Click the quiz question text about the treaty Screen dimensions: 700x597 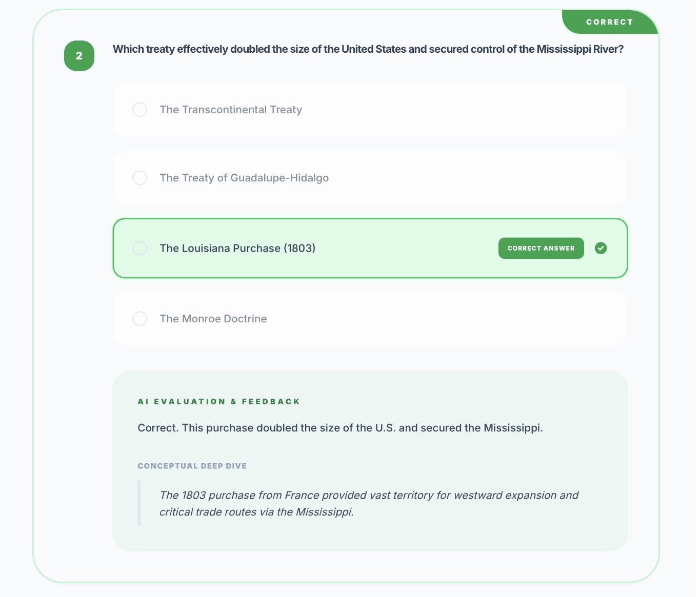(368, 49)
